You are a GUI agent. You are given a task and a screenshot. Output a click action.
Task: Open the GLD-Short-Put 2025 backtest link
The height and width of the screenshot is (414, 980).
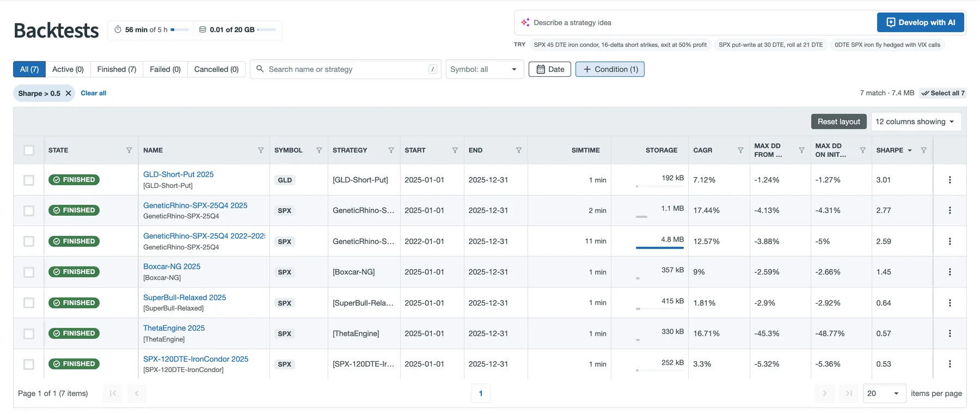178,174
